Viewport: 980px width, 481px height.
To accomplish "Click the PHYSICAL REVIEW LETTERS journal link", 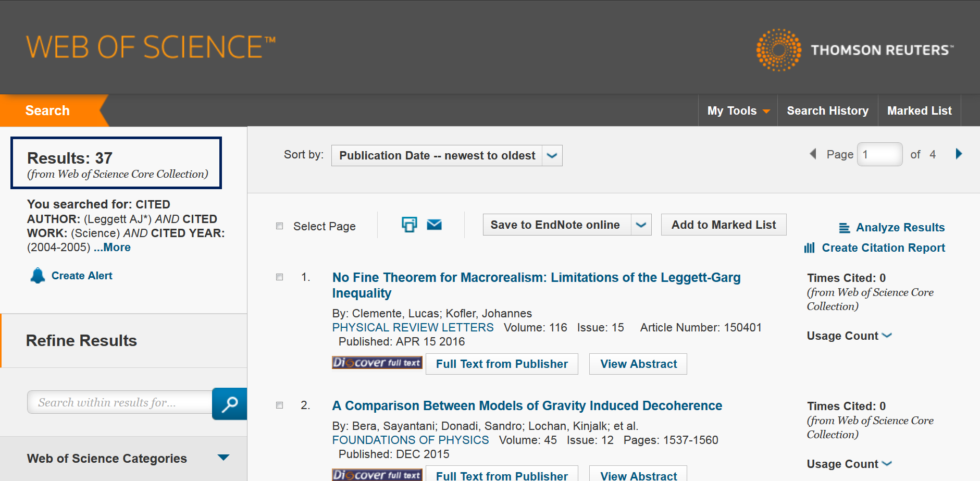I will (413, 327).
